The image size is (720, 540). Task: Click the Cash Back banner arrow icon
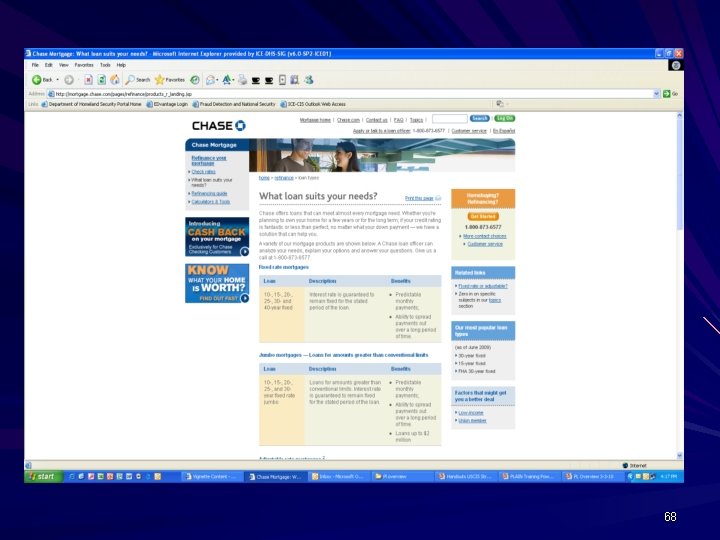tap(245, 251)
